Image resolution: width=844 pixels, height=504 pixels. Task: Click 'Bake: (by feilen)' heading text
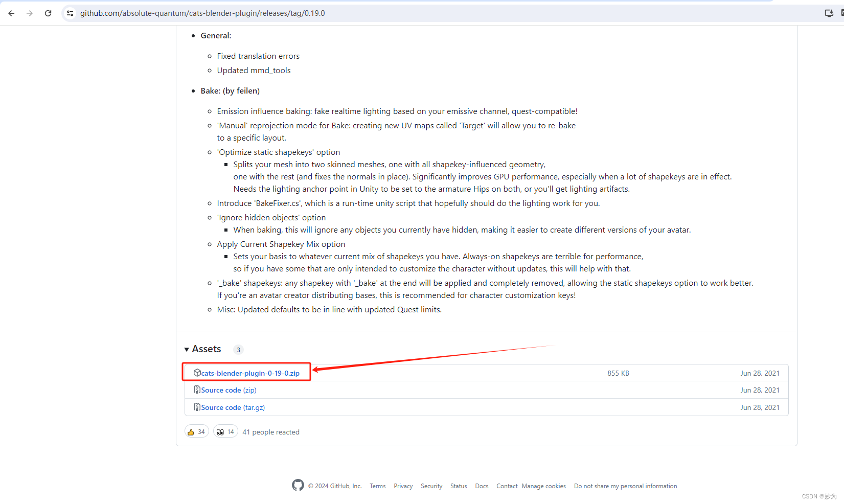click(230, 90)
